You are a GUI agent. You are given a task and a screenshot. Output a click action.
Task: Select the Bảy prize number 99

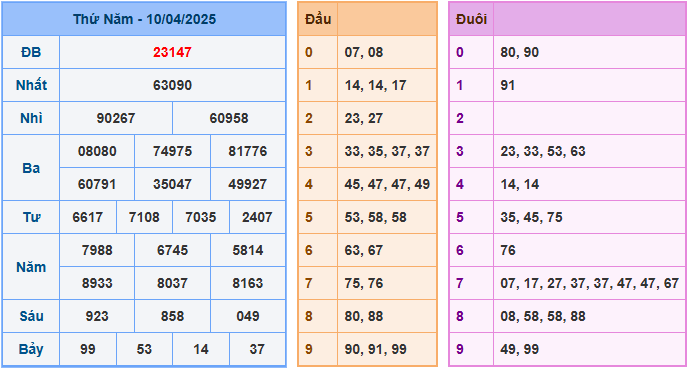click(x=88, y=349)
